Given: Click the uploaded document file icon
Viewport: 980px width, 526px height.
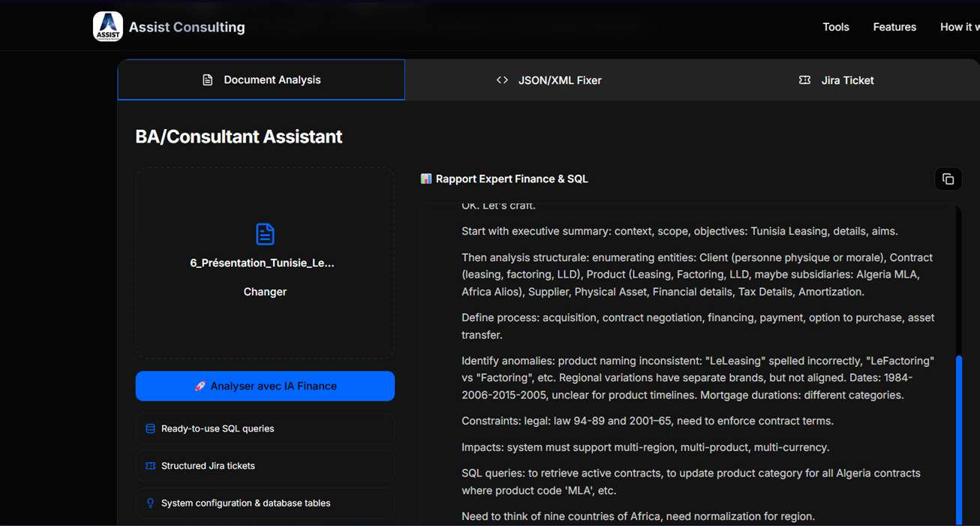Looking at the screenshot, I should (265, 234).
